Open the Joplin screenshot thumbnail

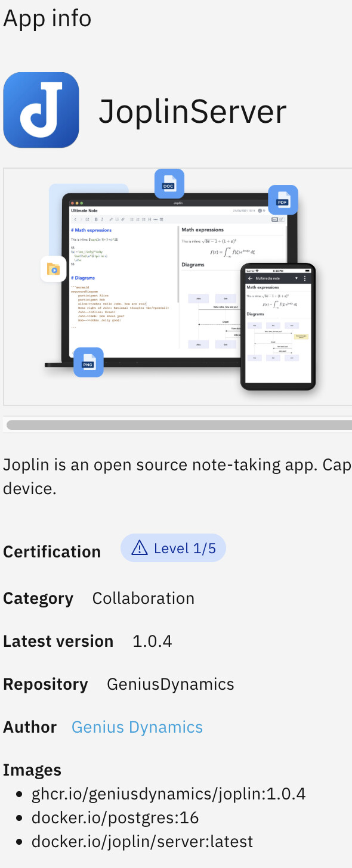tap(178, 287)
